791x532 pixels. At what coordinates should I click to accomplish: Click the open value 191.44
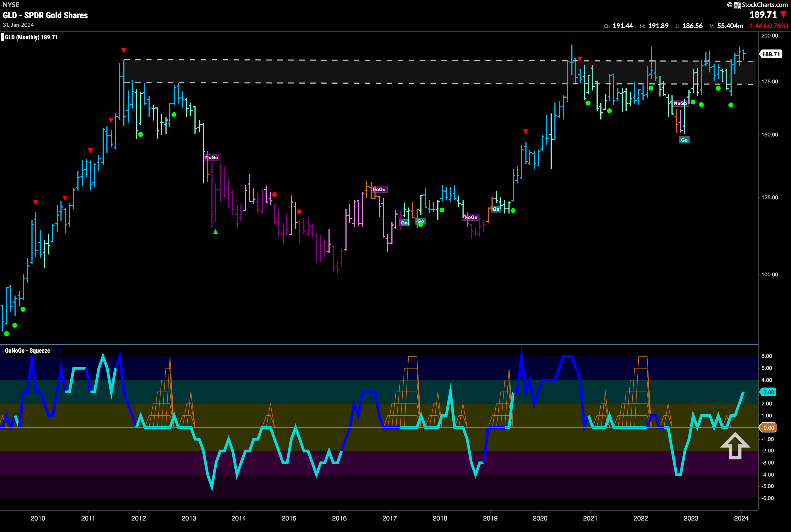click(623, 26)
